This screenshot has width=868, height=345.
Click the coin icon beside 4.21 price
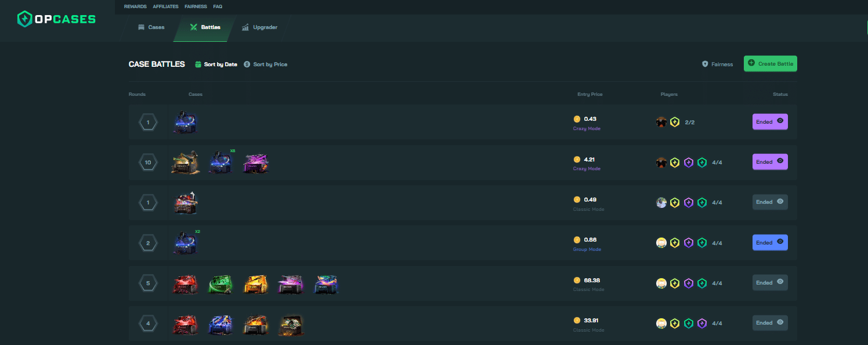coord(577,159)
